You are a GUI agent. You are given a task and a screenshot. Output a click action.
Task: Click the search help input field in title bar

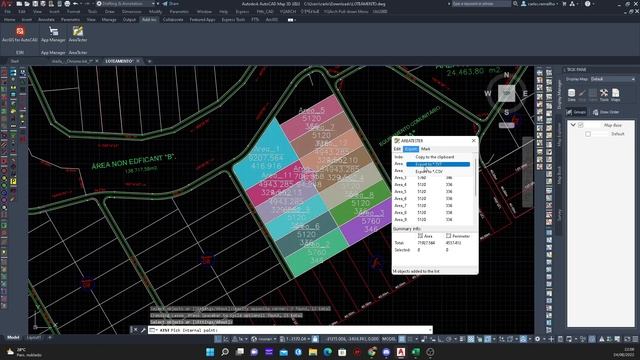tap(482, 4)
